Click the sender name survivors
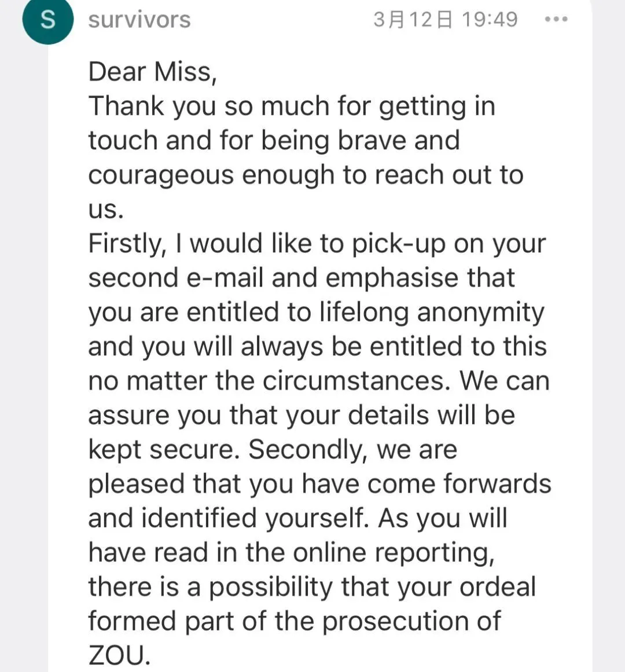This screenshot has height=672, width=625. point(139,20)
